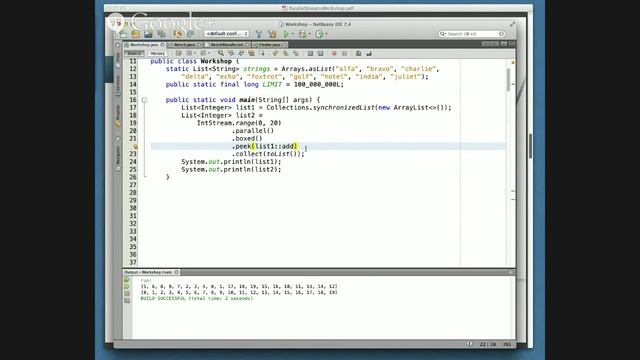Click the New File toolbar icon
This screenshot has height=360, width=640.
[123, 34]
